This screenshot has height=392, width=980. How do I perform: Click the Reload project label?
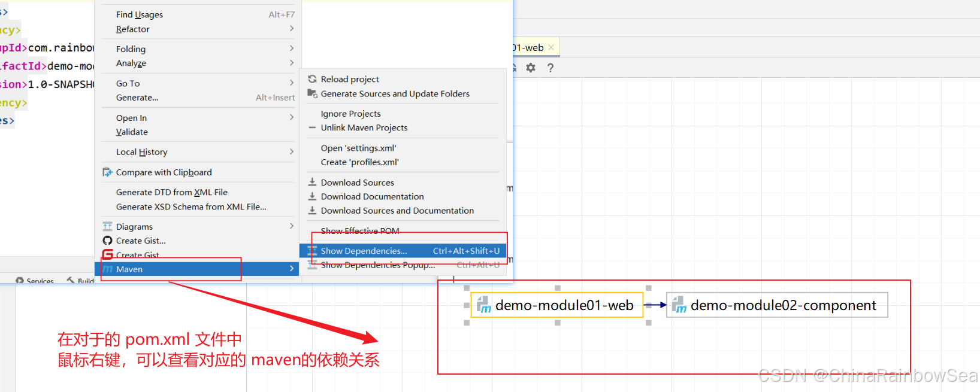(x=350, y=79)
